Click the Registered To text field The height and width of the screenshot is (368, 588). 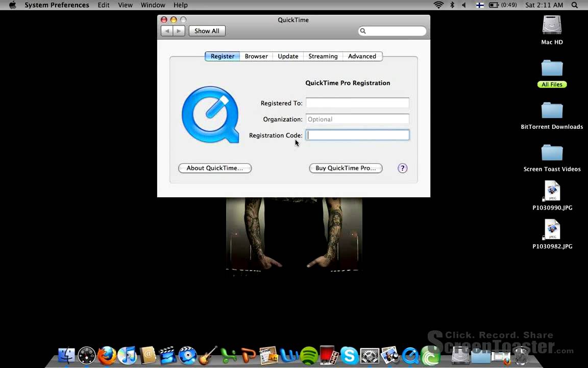point(357,103)
